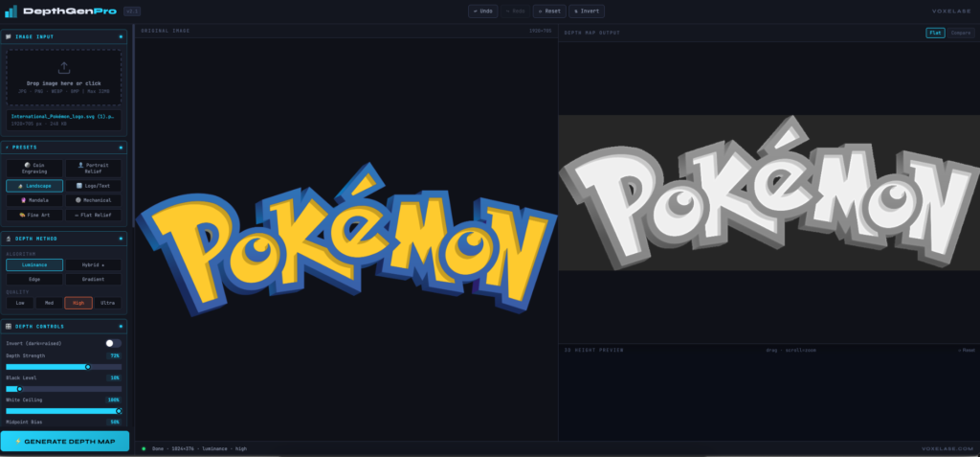Click the upload arrow icon in drop zone
The height and width of the screenshot is (457, 980).
coord(64,68)
